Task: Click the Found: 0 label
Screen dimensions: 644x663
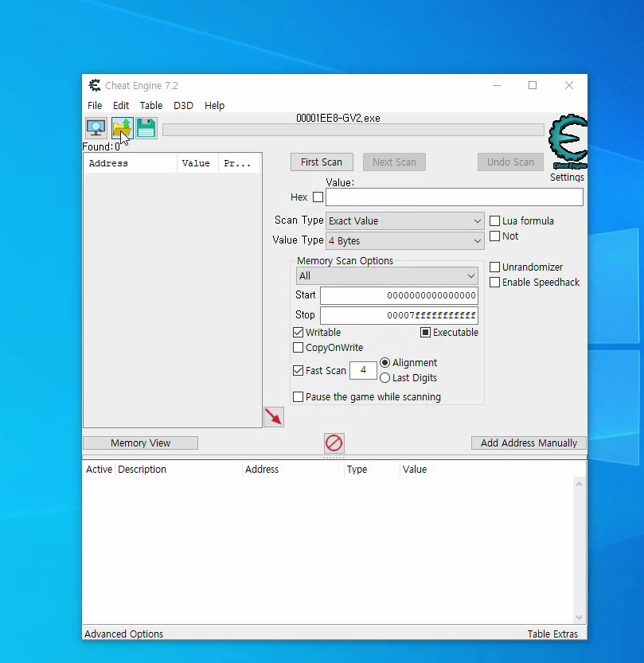Action: [x=101, y=146]
